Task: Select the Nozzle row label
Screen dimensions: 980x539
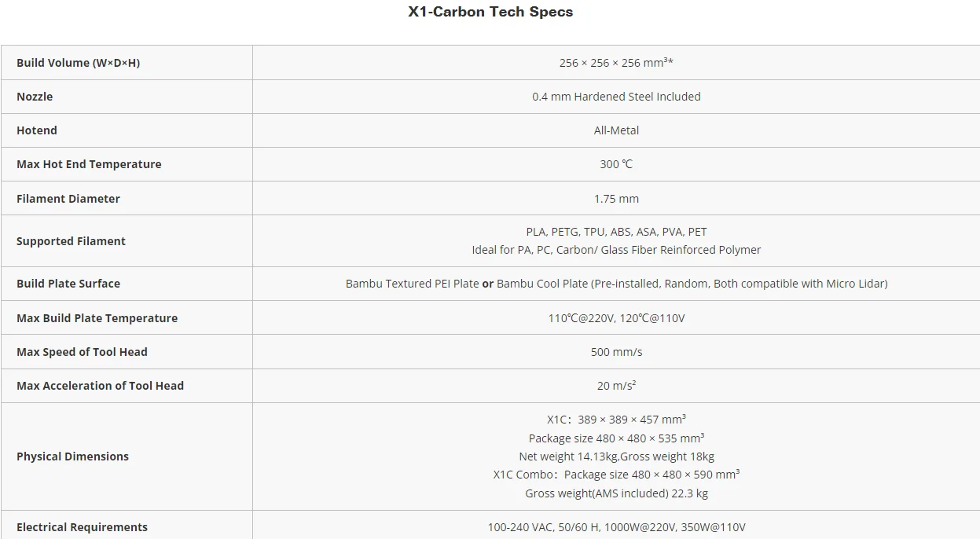Action: (35, 97)
